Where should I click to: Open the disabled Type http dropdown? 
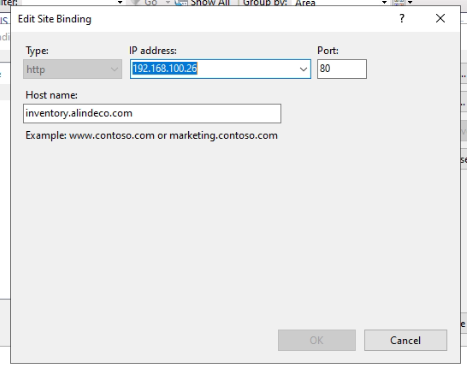72,69
